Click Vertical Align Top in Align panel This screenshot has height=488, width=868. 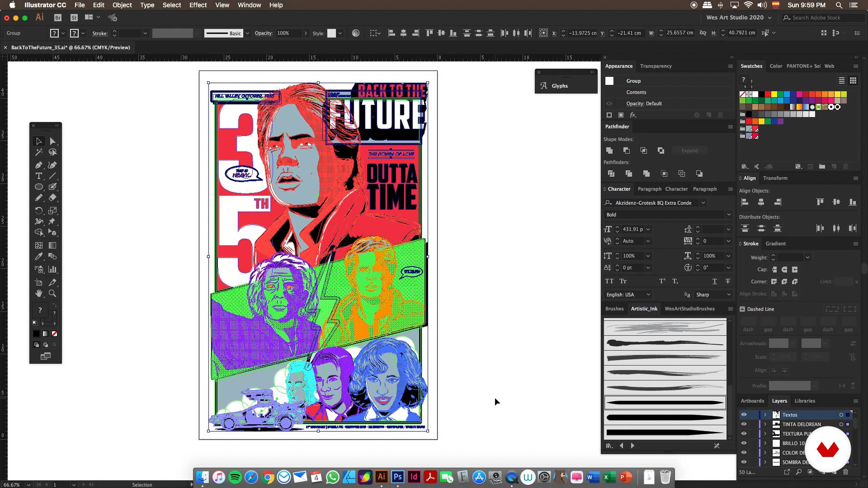tap(820, 202)
